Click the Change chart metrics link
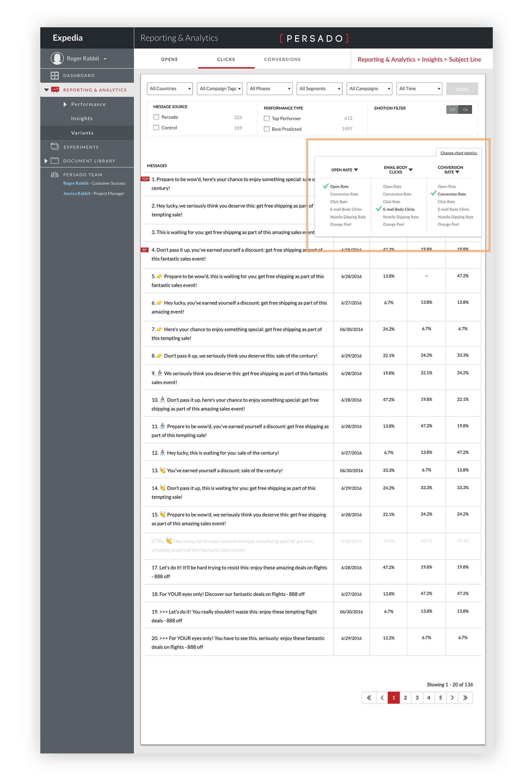This screenshot has height=781, width=532. (x=459, y=153)
